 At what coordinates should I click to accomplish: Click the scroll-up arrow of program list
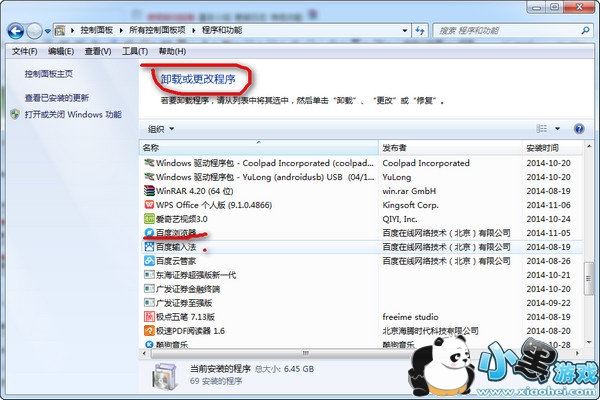[x=589, y=147]
